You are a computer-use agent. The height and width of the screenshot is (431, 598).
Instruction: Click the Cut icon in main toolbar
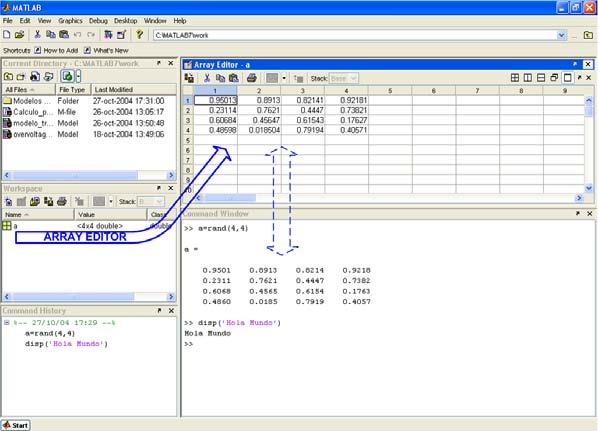(x=37, y=35)
